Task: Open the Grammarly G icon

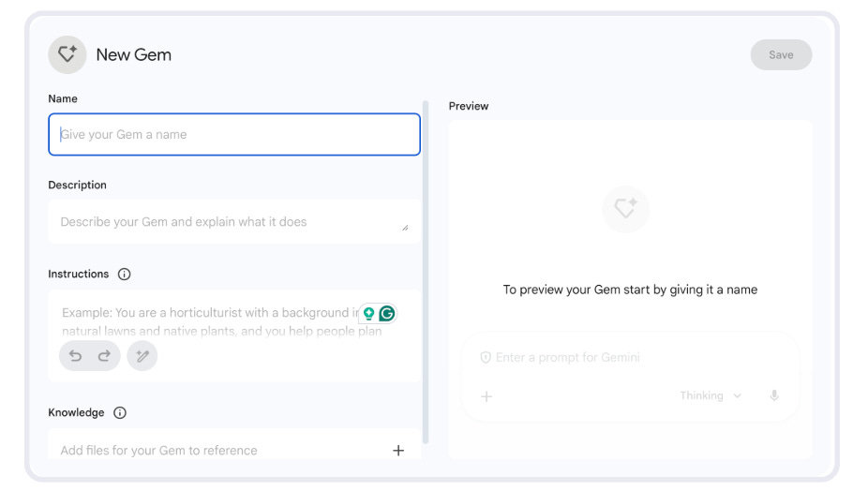Action: pyautogui.click(x=386, y=314)
